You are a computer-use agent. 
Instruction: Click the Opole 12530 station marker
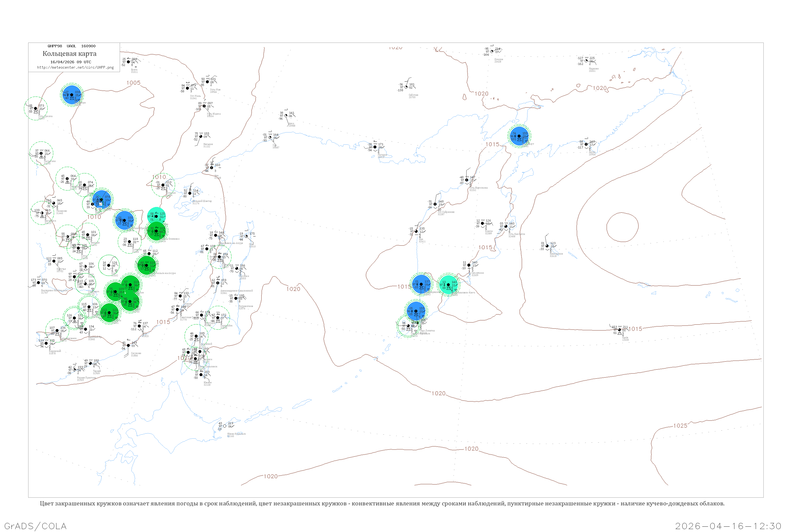[x=619, y=330]
